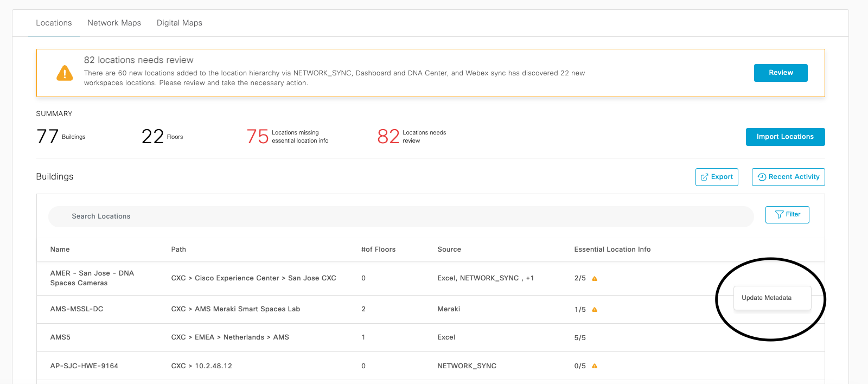Click the orange warning triangle in banner
Viewport: 868px width, 384px height.
pyautogui.click(x=65, y=73)
